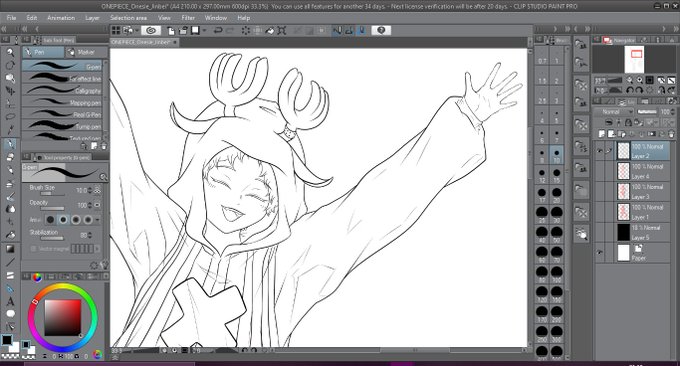680x366 pixels.
Task: Click the Save icon in command bar
Action: [196, 30]
